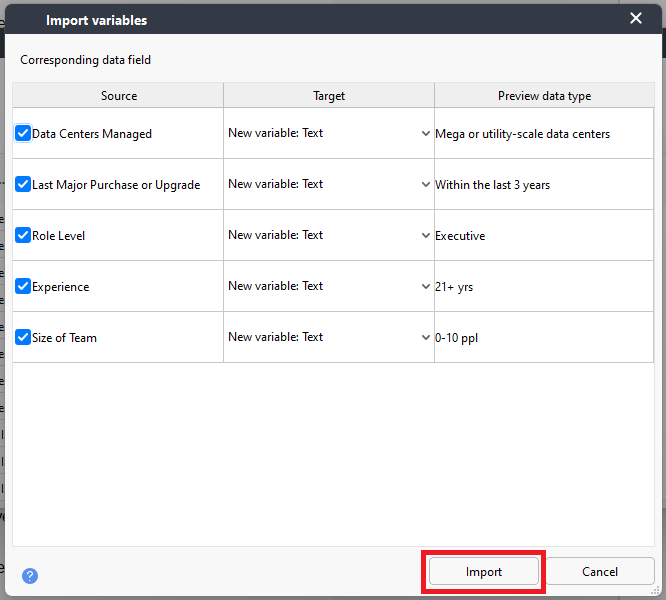Image resolution: width=666 pixels, height=600 pixels.
Task: Click the Import variables title bar text
Action: [x=96, y=20]
